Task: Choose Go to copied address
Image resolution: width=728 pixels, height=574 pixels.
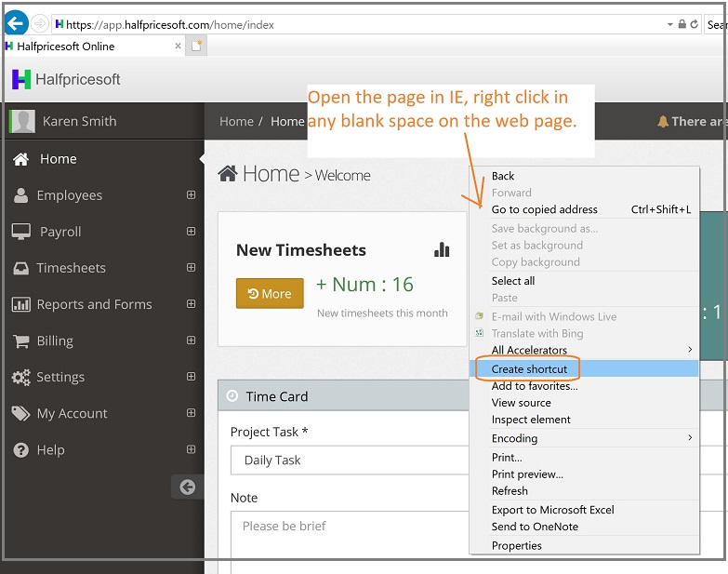Action: 584,209
